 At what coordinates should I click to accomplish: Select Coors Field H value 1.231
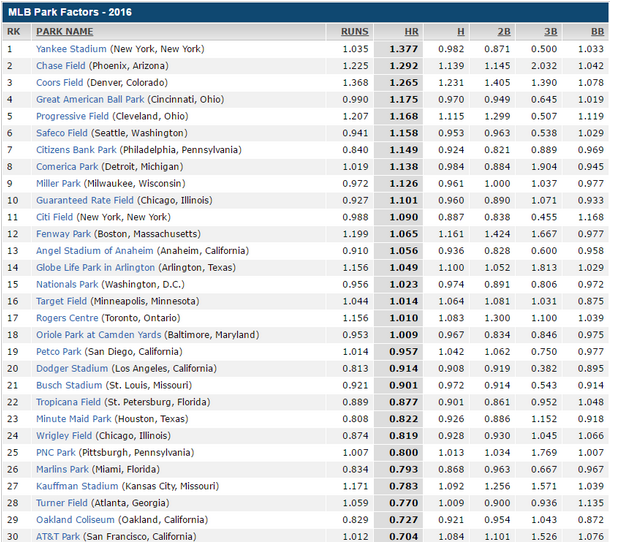pos(451,82)
